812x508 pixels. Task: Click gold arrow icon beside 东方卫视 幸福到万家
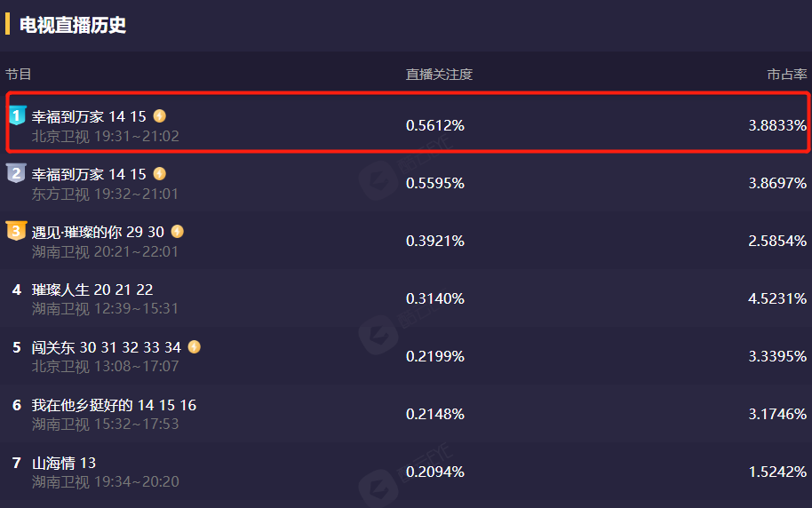pos(160,173)
